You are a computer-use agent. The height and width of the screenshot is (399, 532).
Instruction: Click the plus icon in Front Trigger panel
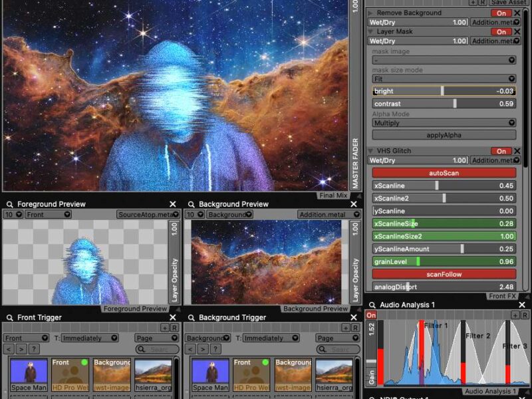(164, 328)
